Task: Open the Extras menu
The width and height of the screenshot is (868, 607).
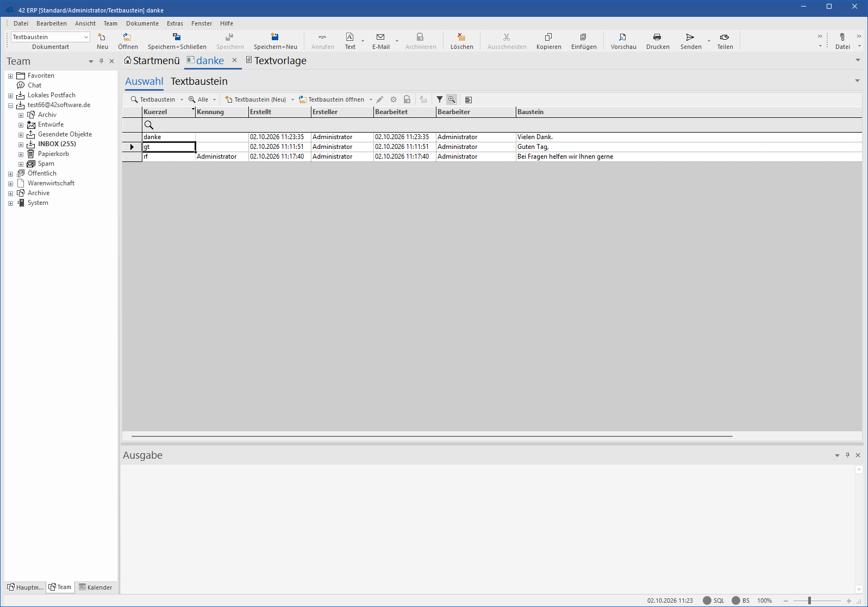Action: pos(175,23)
